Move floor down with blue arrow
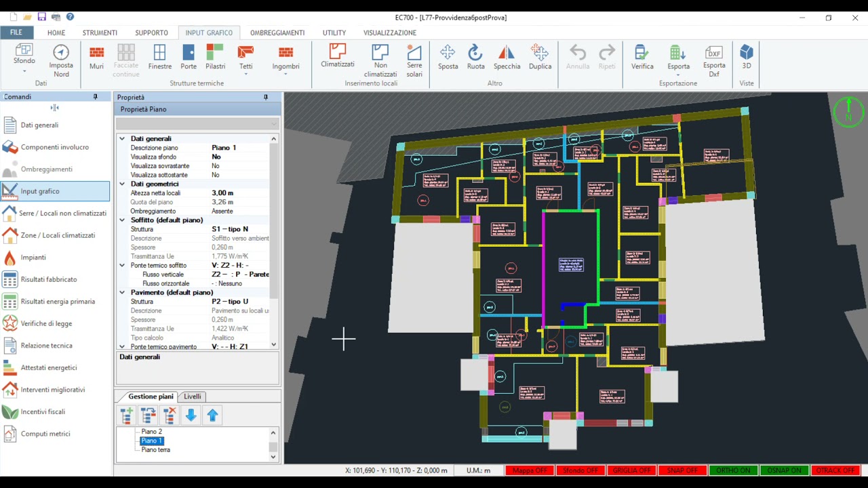Image resolution: width=868 pixels, height=488 pixels. [x=191, y=415]
